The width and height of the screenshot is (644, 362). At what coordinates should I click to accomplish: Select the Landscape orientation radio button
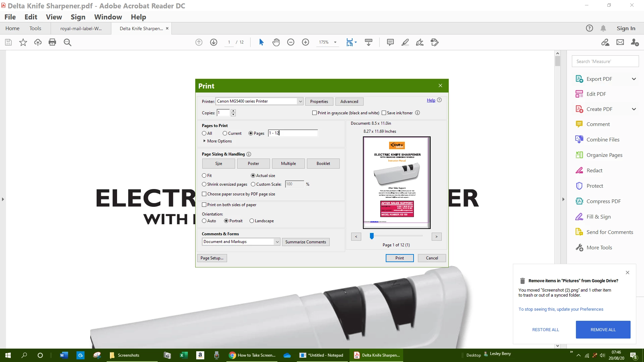[x=252, y=221]
